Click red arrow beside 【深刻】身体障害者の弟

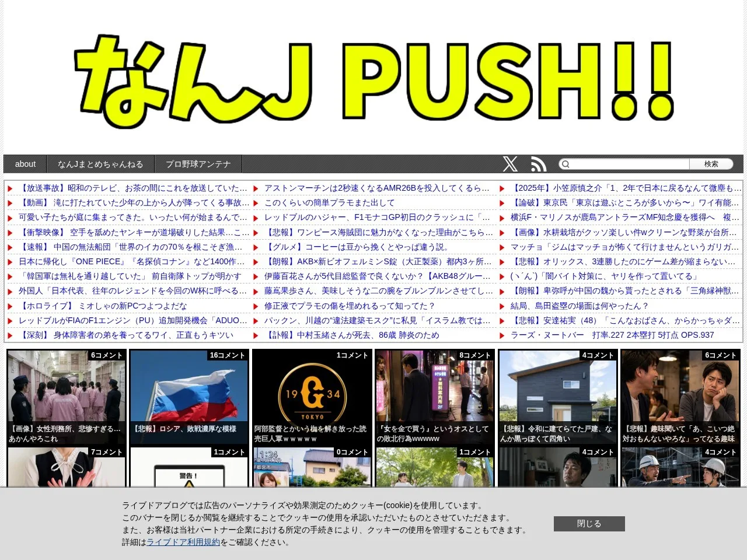point(10,335)
